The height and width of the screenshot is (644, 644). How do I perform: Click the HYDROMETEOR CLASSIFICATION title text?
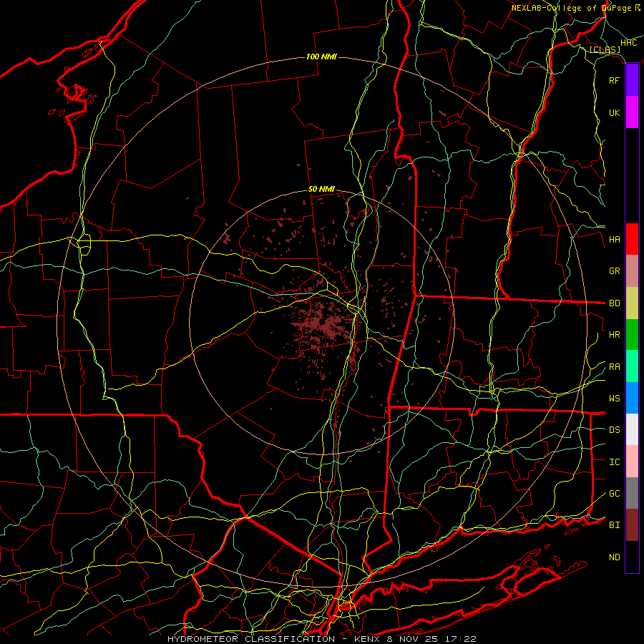click(x=251, y=639)
